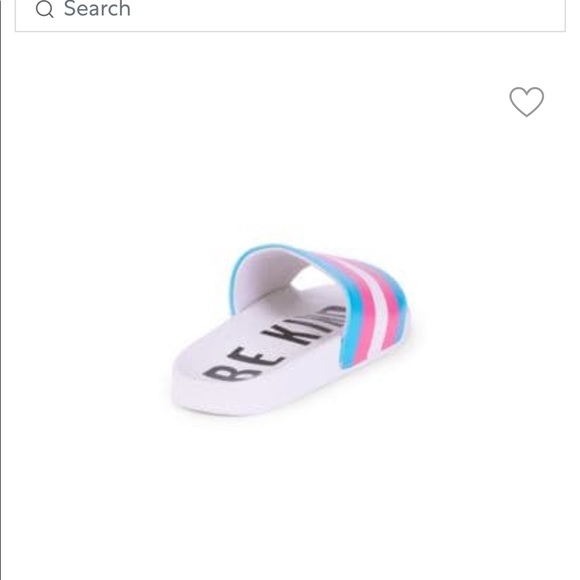Screen dimensions: 580x580
Task: Save the slide sandal to favorites with the heart
Action: pyautogui.click(x=526, y=102)
